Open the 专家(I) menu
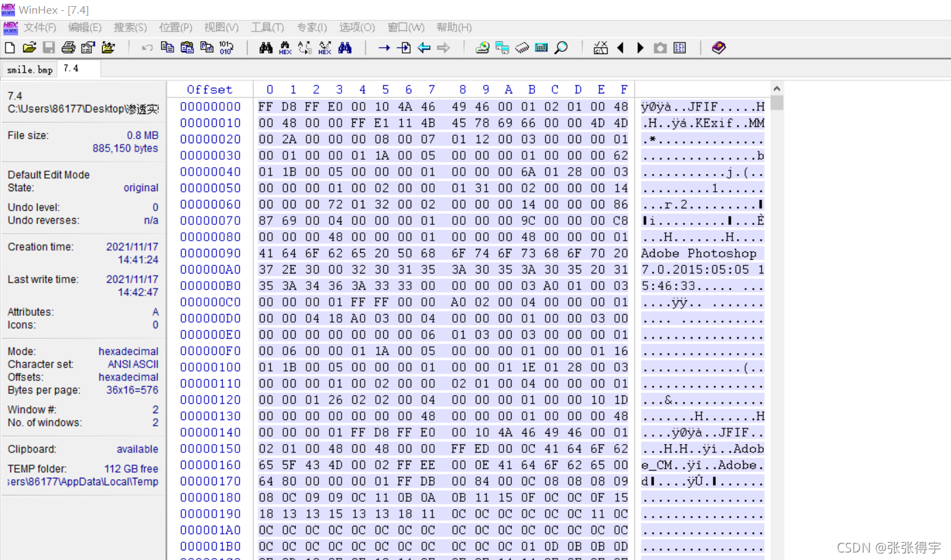The height and width of the screenshot is (560, 951). tap(312, 27)
